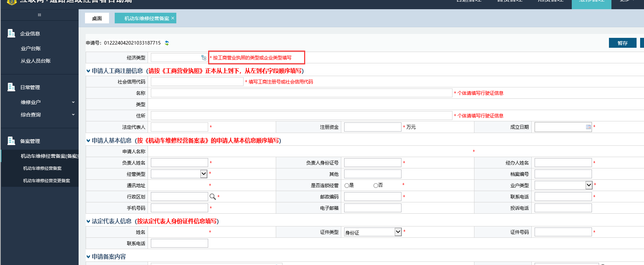Open the 成立日期 calendar picker
This screenshot has height=265, width=644.
588,127
